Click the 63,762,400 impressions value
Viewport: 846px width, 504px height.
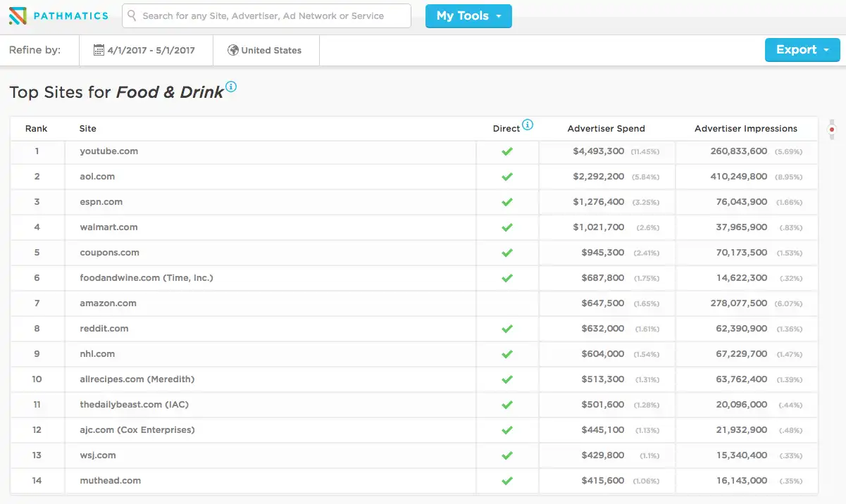[742, 379]
